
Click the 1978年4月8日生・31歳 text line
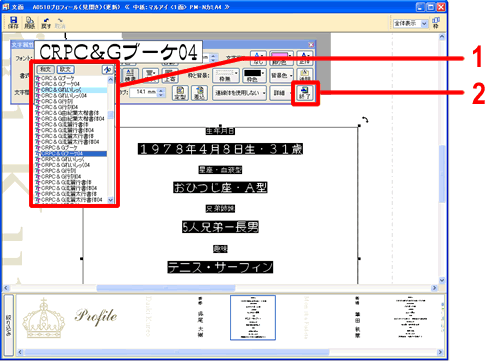220,149
